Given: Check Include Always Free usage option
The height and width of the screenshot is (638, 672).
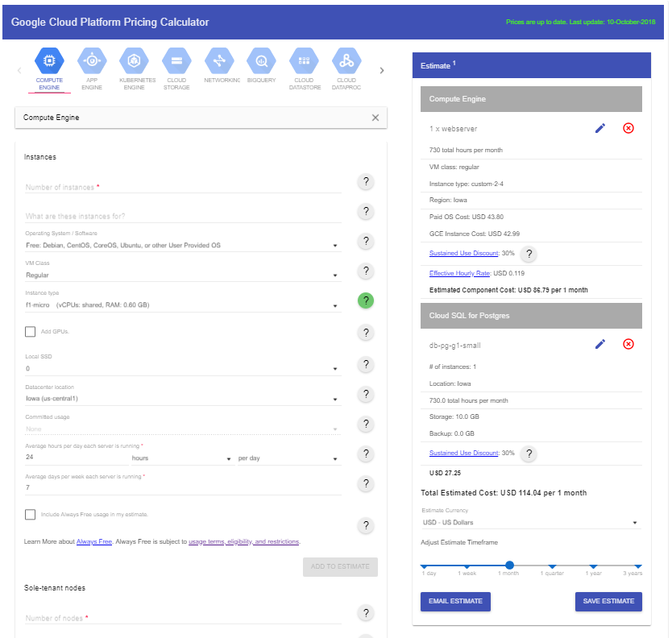Looking at the screenshot, I should click(30, 515).
